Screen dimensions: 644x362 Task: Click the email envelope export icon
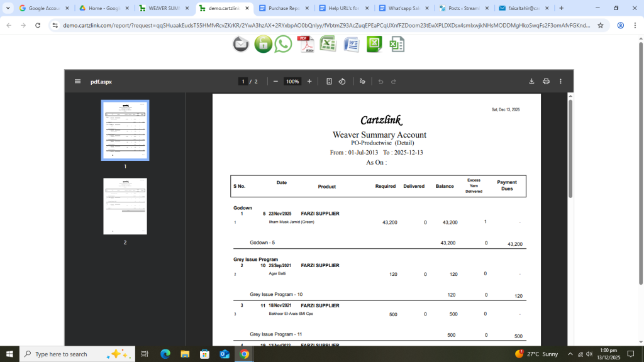(x=241, y=45)
